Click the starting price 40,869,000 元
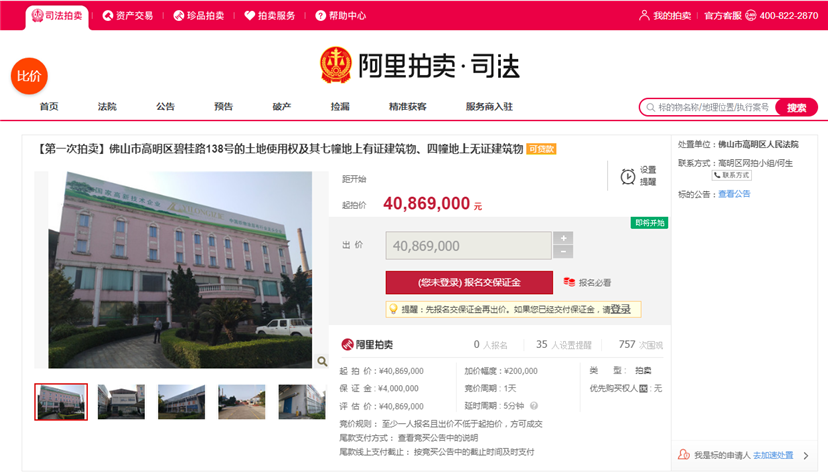Image resolution: width=828 pixels, height=476 pixels. pos(432,203)
